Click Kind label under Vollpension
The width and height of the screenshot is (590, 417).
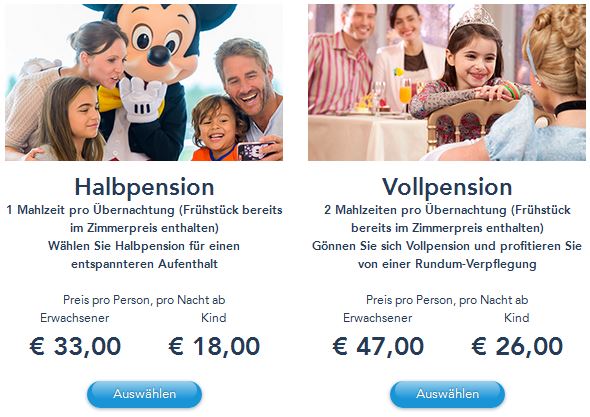517,318
